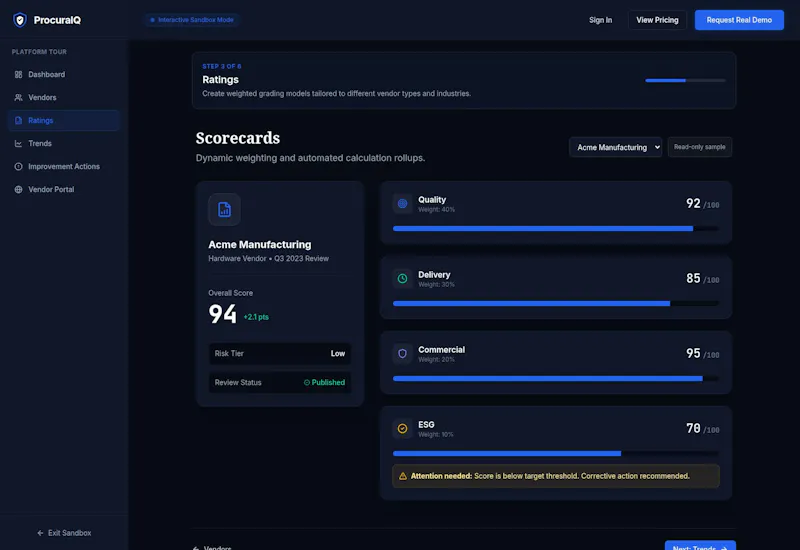
Task: Click the Vendors people icon
Action: coord(18,97)
